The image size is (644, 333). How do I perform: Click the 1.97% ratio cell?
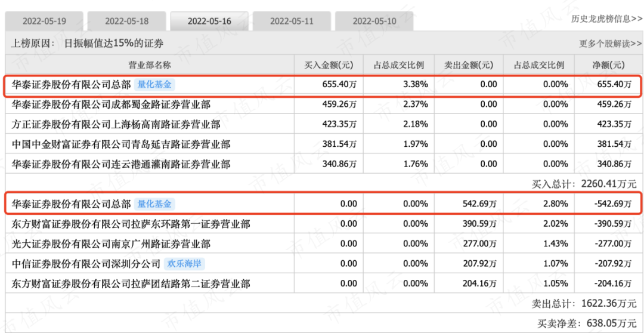coord(416,144)
